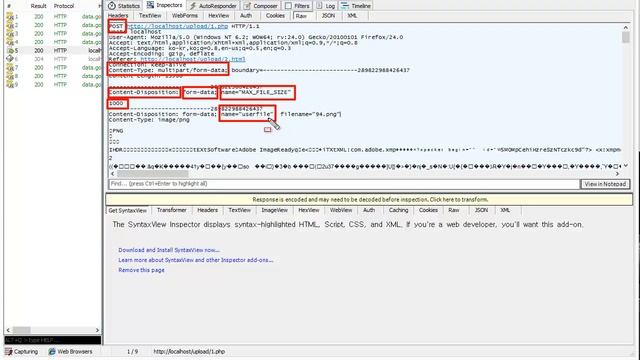Select request JSON tab in upper pane
Image resolution: width=640 pixels, height=360 pixels.
click(x=328, y=16)
